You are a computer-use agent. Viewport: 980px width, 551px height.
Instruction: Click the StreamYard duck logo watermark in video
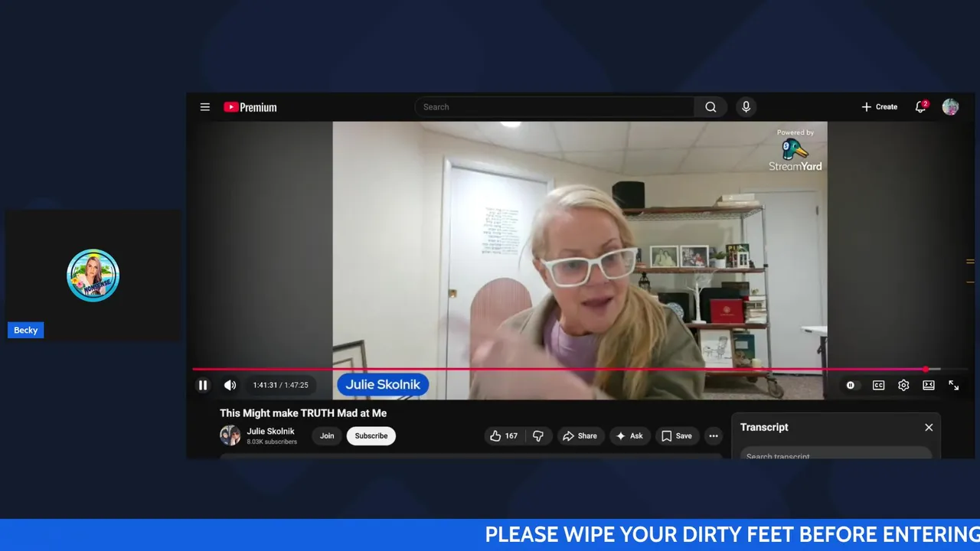coord(795,149)
